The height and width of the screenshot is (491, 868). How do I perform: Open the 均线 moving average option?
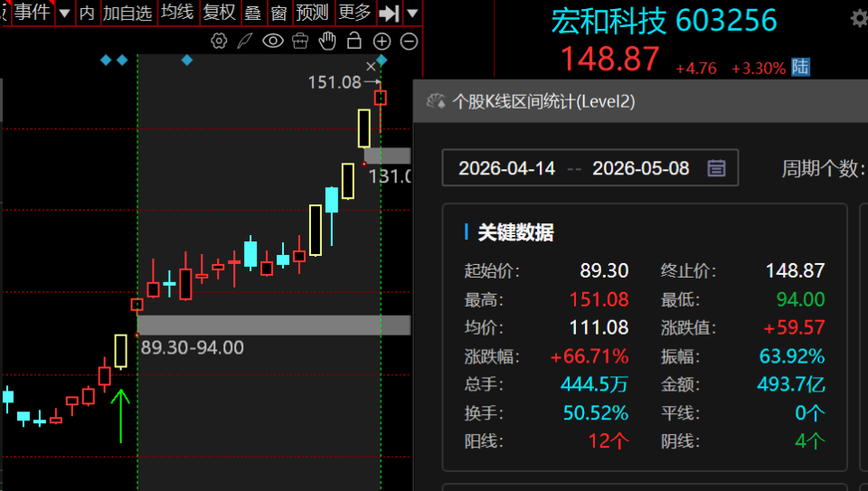click(177, 12)
